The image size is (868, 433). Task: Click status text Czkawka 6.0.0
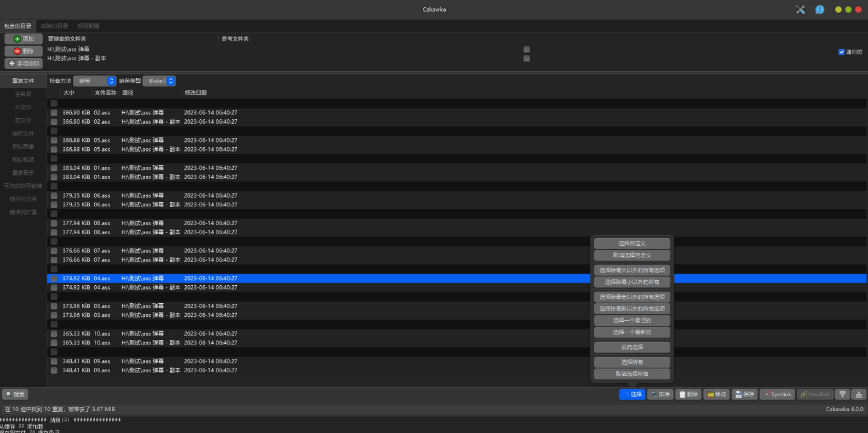(x=845, y=409)
